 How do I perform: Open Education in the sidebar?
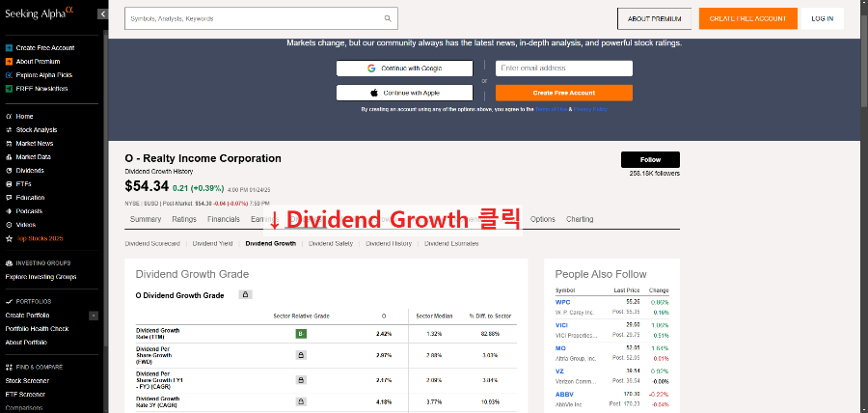point(30,198)
